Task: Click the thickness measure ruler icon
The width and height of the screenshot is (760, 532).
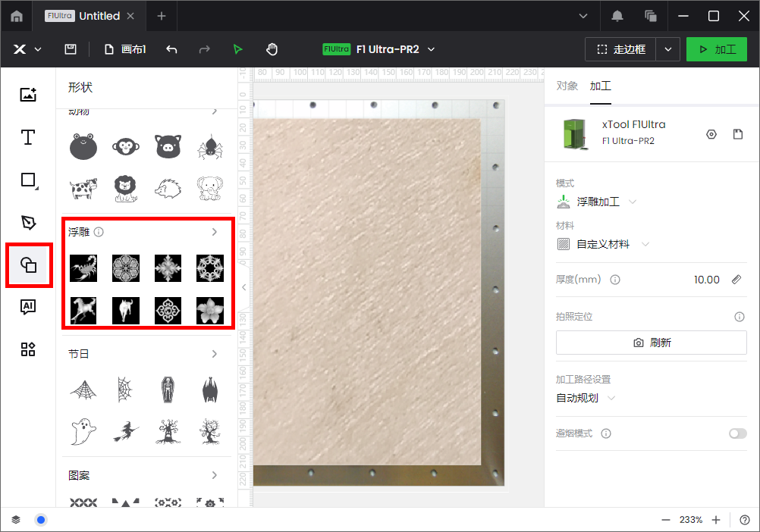Action: (x=736, y=280)
